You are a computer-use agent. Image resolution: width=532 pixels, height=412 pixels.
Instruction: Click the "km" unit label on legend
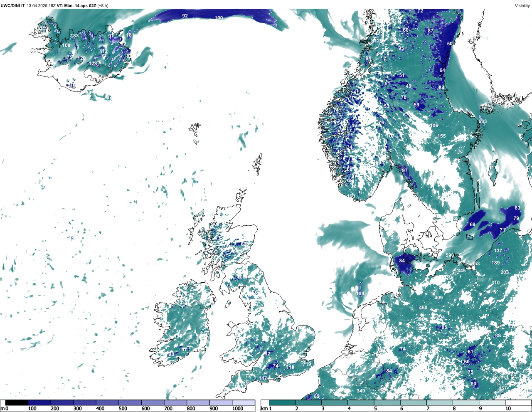pyautogui.click(x=264, y=409)
